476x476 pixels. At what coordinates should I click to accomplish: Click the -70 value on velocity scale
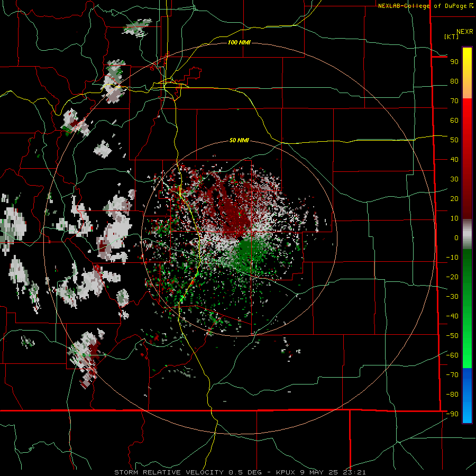(x=452, y=375)
